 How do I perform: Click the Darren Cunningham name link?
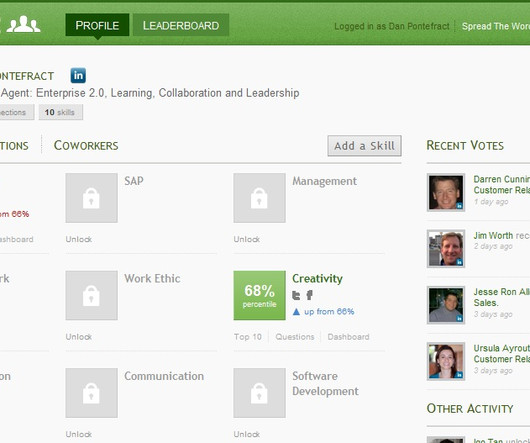click(502, 179)
